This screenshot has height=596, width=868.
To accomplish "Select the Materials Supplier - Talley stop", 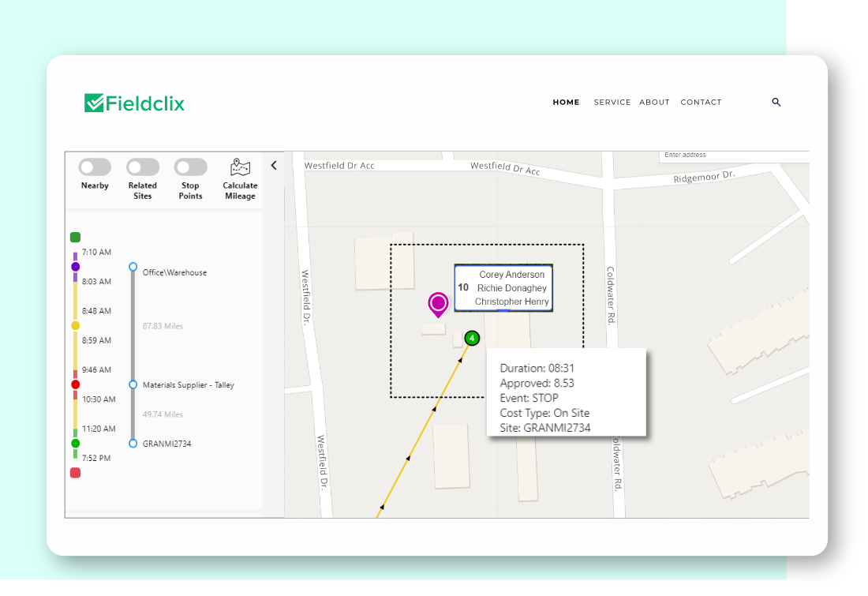I will (x=188, y=385).
